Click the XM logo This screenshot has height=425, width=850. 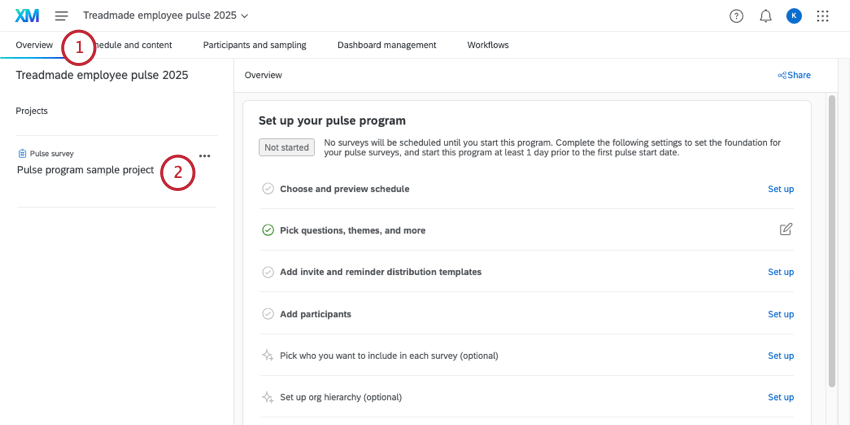[27, 16]
